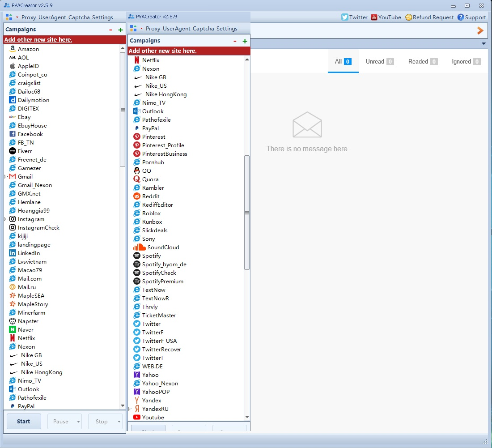This screenshot has height=448, width=492.
Task: Select the TicketMaster campaign row
Action: [186, 315]
